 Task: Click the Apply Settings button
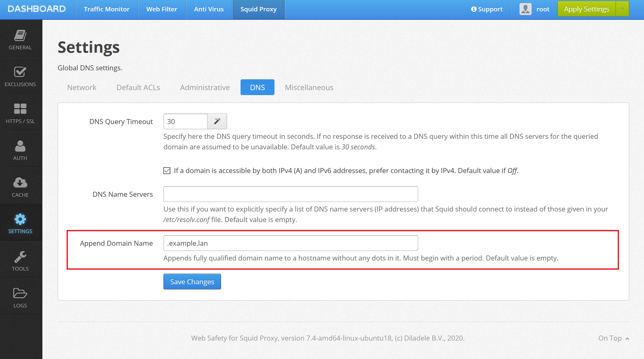[587, 9]
